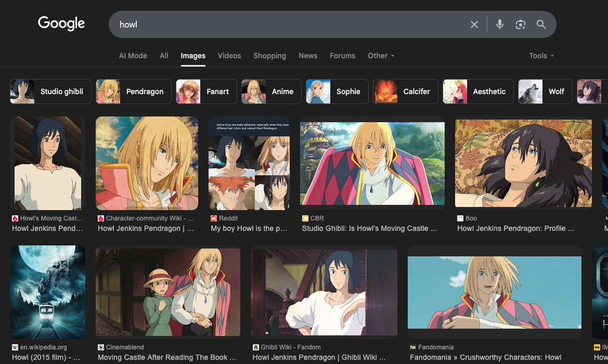Click the Reddit source favicon

(x=214, y=218)
